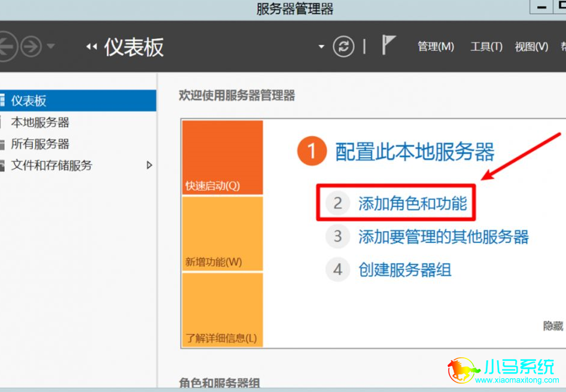Select 所有服务器 in the sidebar
Viewport: 566px width, 392px height.
(78, 144)
